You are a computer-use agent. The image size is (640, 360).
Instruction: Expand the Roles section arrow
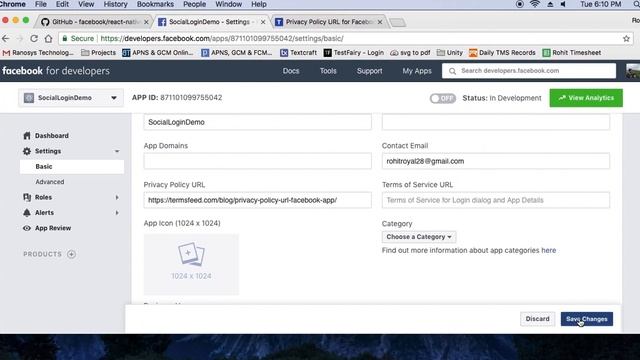click(x=117, y=198)
